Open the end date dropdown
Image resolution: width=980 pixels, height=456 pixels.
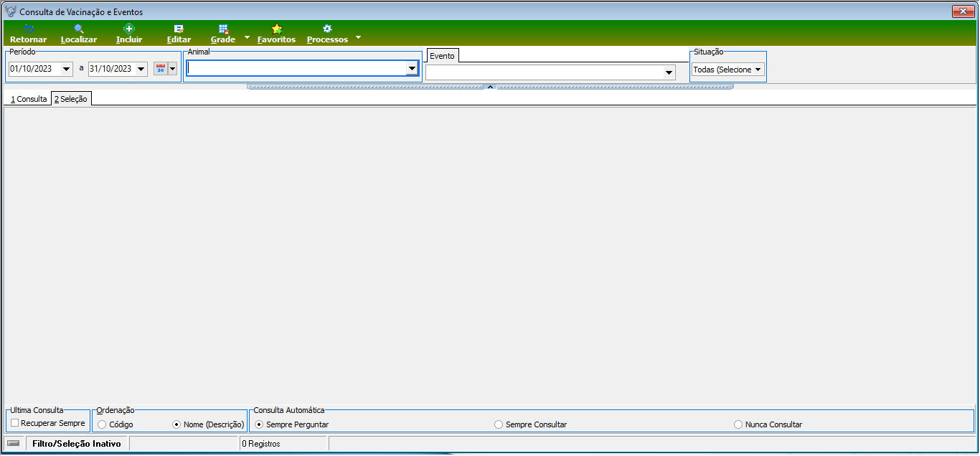[x=141, y=69]
